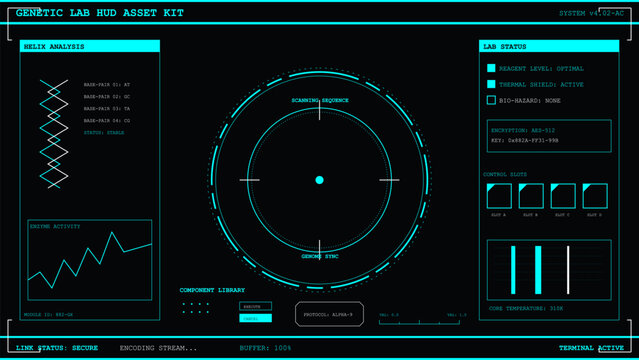
Task: Open the Helix Analysis panel header
Action: pyautogui.click(x=90, y=46)
